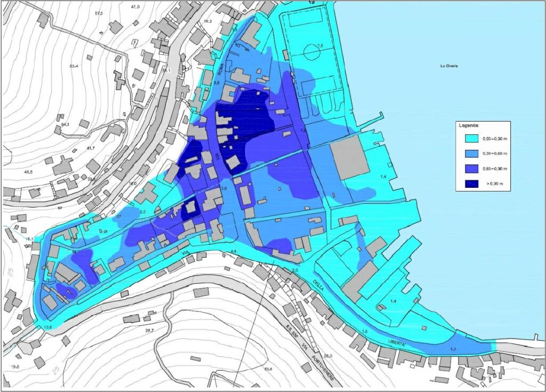
Task: Click the elevation value '2,0'
Action: point(295,270)
